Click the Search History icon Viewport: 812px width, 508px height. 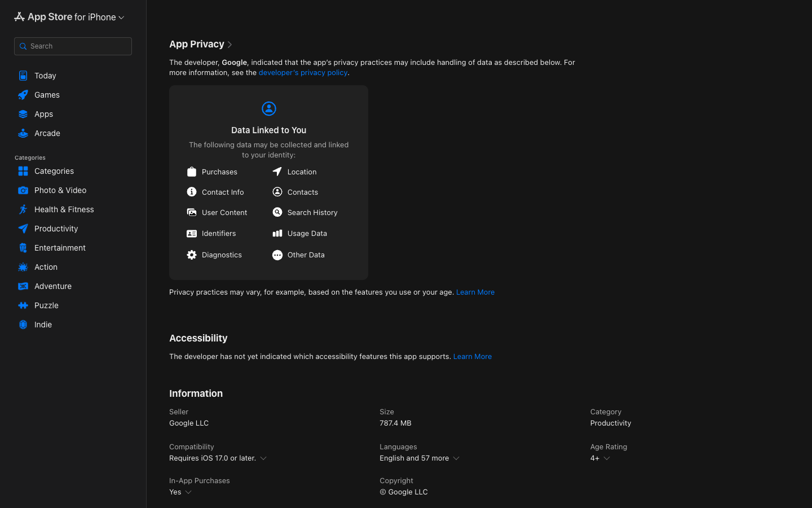(277, 212)
